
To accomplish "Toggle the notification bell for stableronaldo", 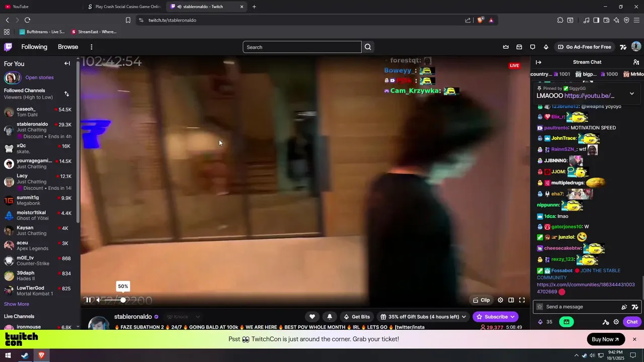I will 330,317.
